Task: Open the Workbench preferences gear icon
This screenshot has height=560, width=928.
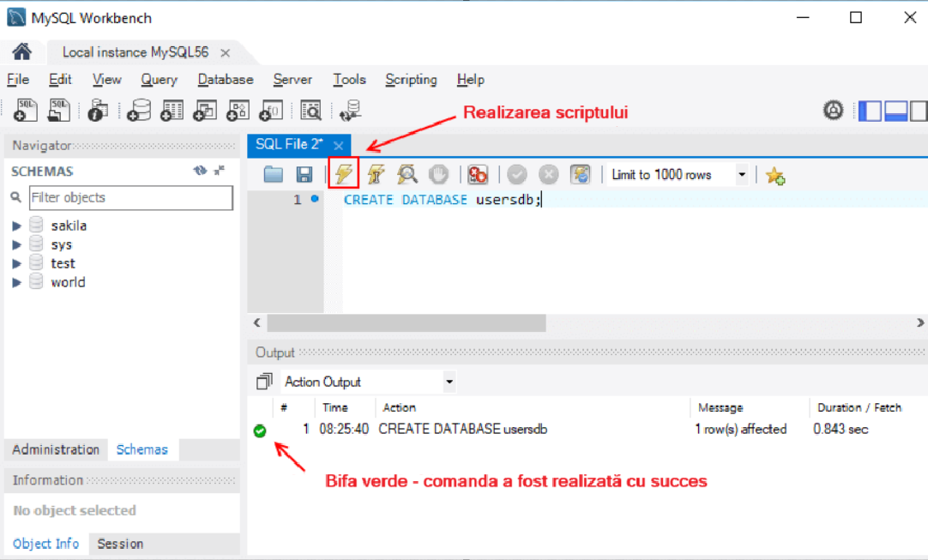Action: 834,110
